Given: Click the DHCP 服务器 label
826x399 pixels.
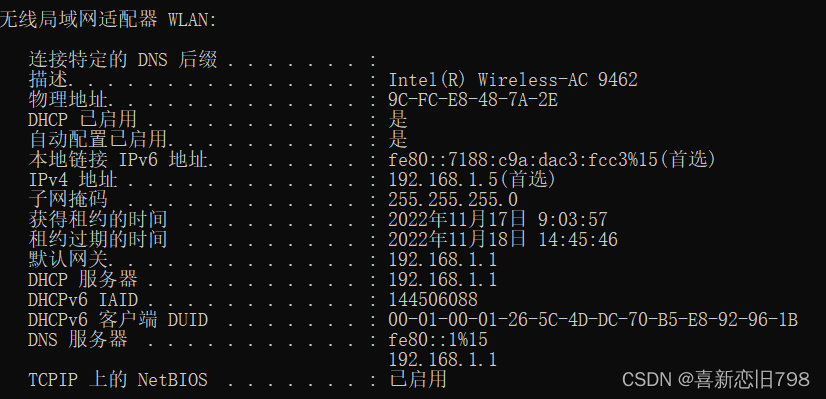Looking at the screenshot, I should (x=82, y=280).
